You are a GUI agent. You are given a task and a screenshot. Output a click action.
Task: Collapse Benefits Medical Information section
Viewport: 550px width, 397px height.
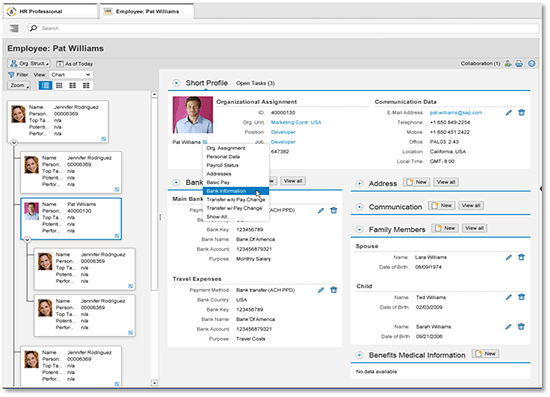(x=360, y=355)
